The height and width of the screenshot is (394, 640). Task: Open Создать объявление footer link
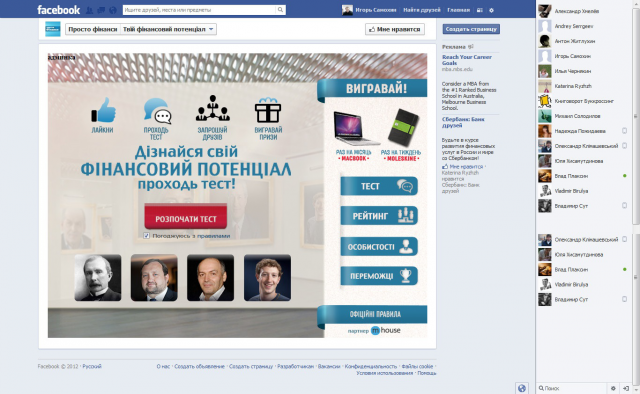pos(200,366)
